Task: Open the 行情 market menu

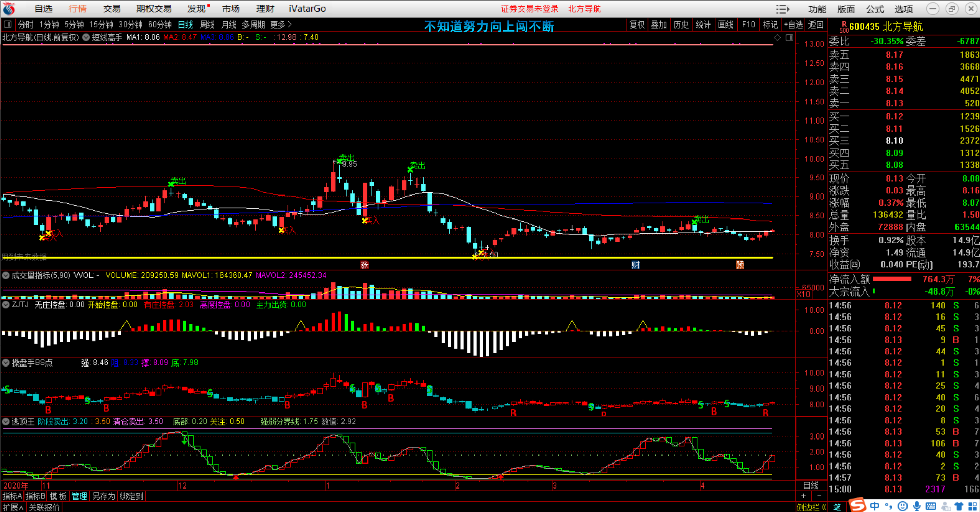Action: 78,9
